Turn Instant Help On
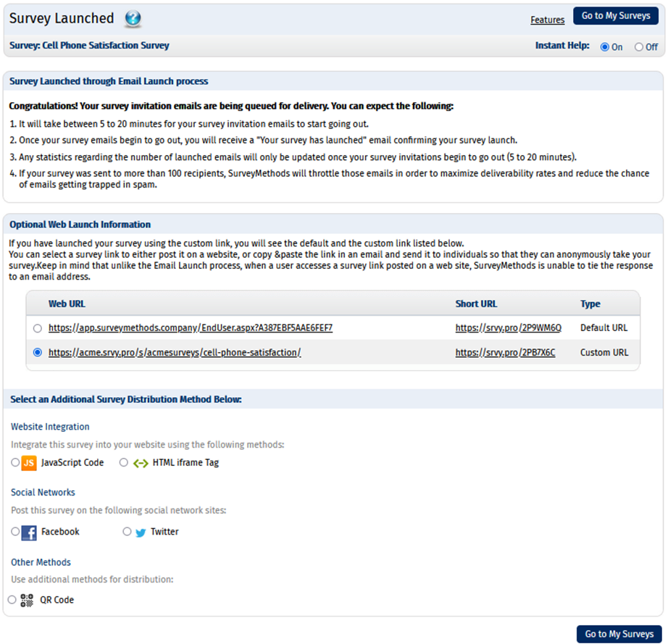 click(604, 47)
